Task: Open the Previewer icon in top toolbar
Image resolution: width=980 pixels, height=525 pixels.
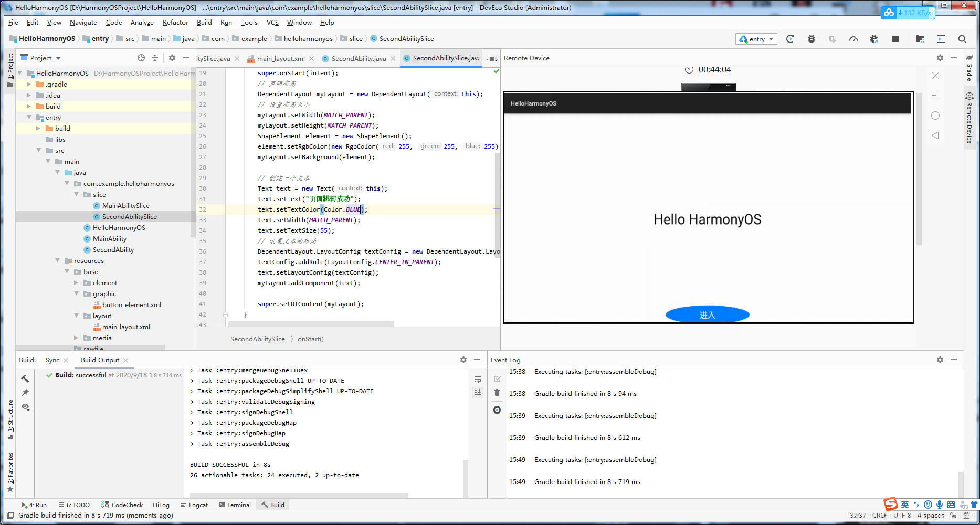Action: pyautogui.click(x=941, y=39)
